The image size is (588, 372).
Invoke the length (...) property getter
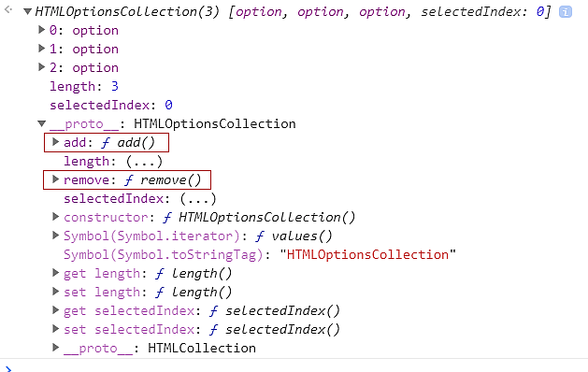[x=144, y=162]
